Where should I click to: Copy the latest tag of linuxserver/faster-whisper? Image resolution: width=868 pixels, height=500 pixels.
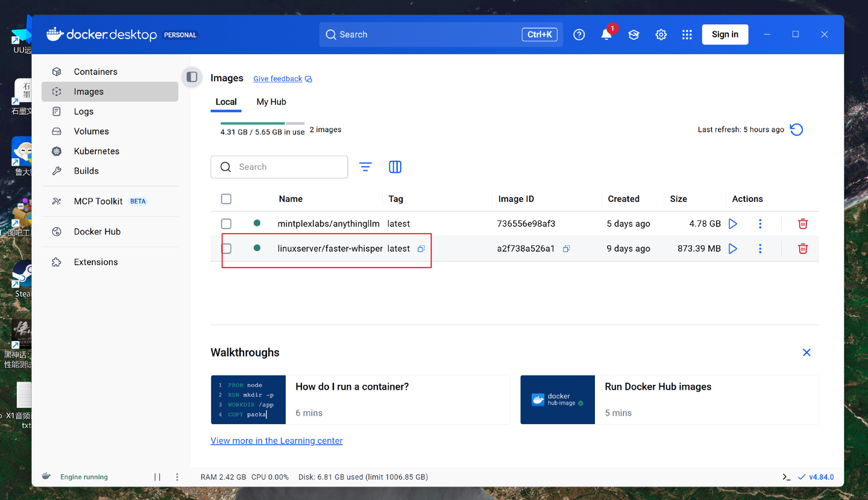point(421,249)
